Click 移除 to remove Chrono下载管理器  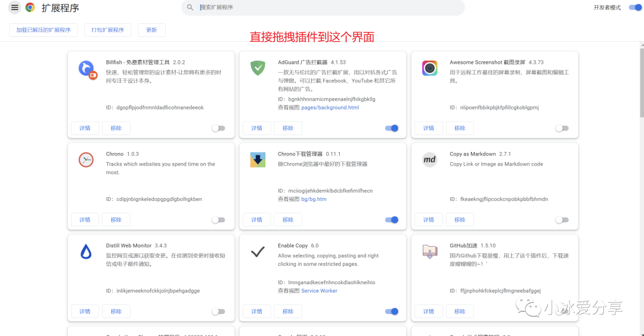288,219
